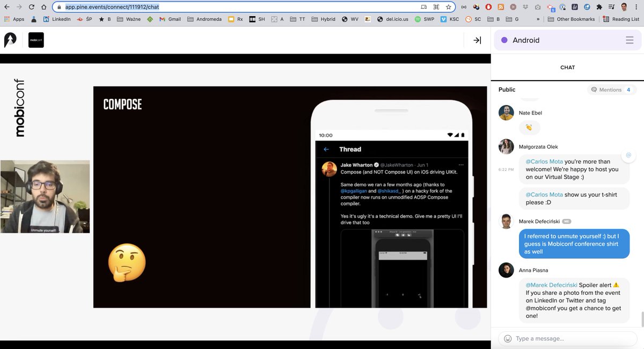The height and width of the screenshot is (349, 644).
Task: Open the Gmail bookmark
Action: 170,19
